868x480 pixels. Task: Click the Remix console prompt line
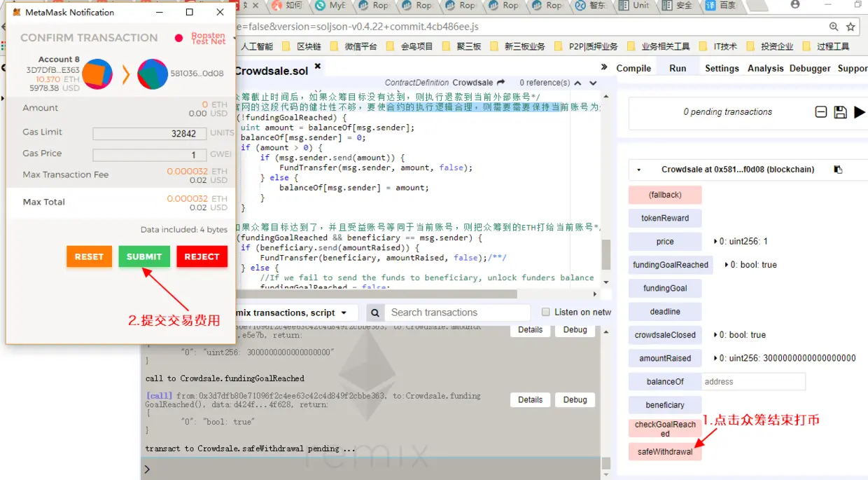pos(371,469)
